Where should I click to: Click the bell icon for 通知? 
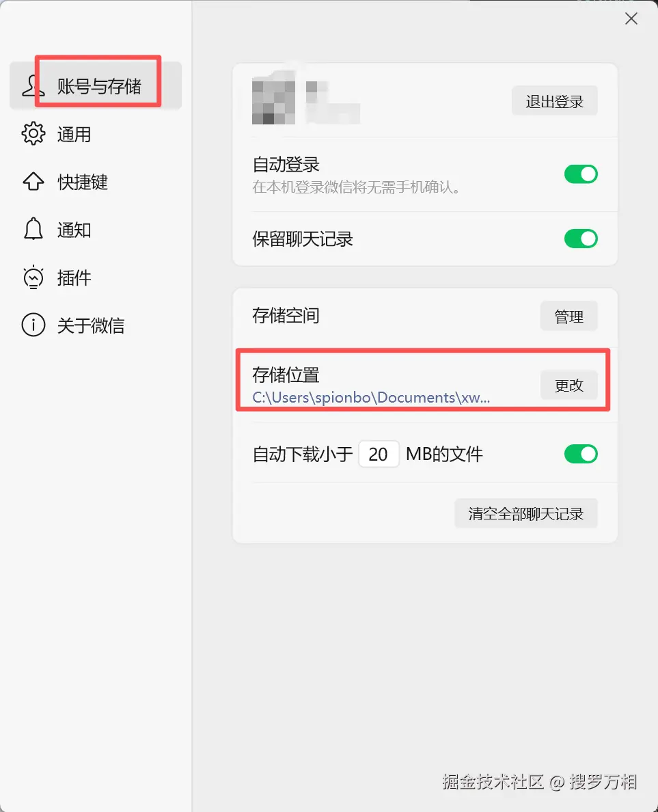(33, 229)
